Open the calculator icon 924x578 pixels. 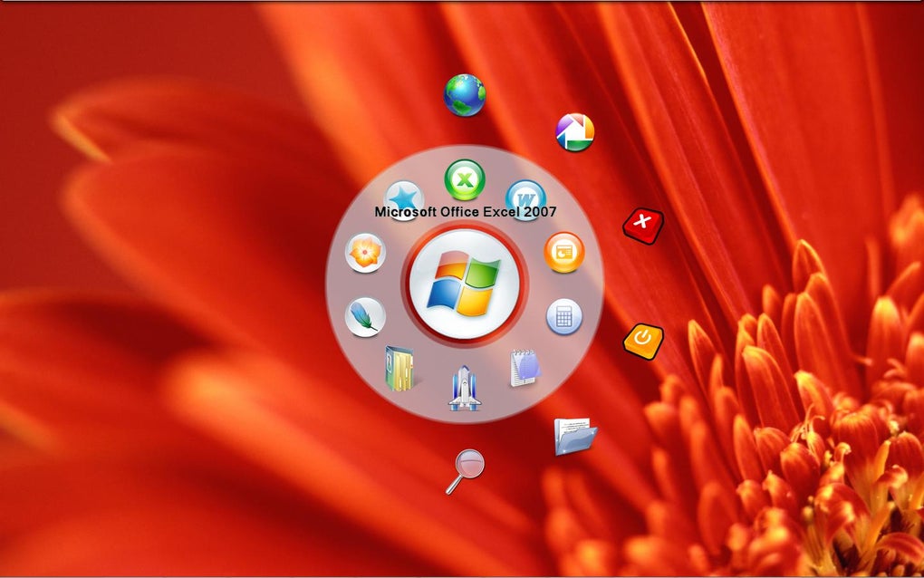[x=564, y=317]
